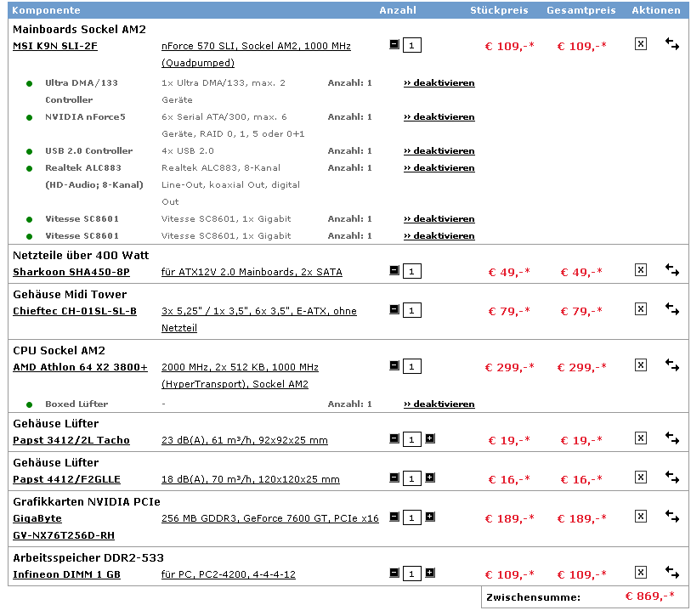Swap AMD Athlon 64 X2 3800+ arrows icon

tap(672, 365)
